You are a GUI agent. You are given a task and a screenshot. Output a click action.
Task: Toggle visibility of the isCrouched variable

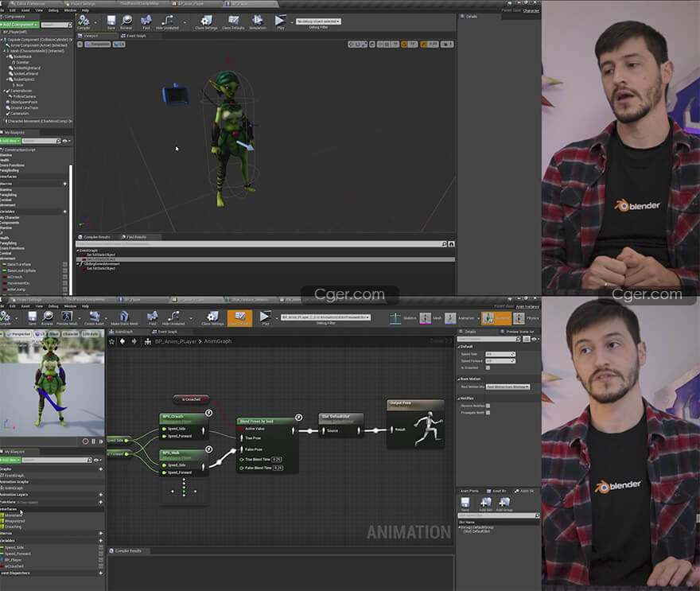(101, 566)
